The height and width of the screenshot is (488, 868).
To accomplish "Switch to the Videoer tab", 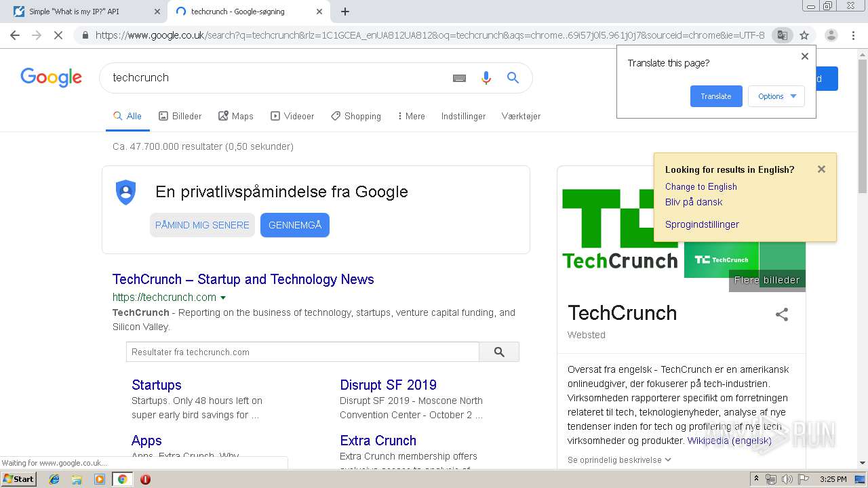I will point(292,116).
